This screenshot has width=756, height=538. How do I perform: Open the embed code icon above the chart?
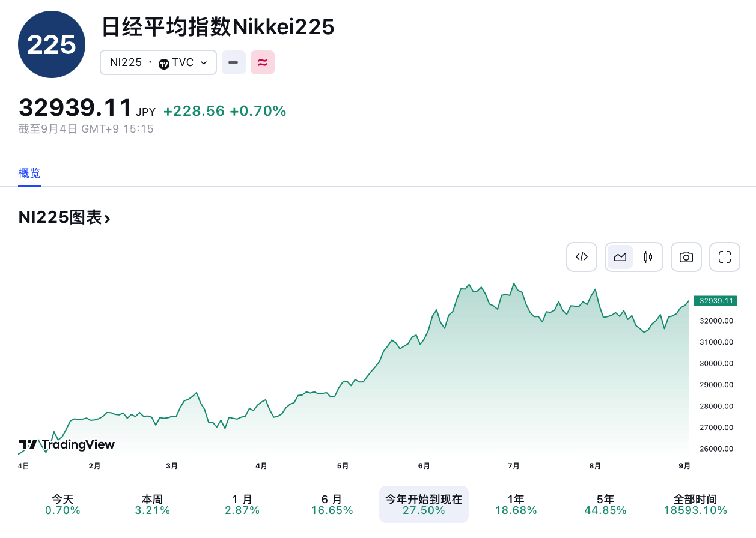coord(581,256)
